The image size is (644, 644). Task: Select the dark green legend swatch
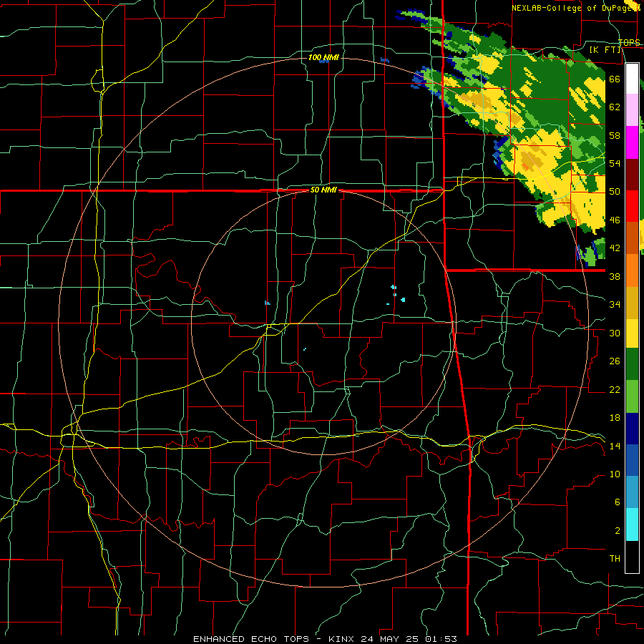point(632,364)
